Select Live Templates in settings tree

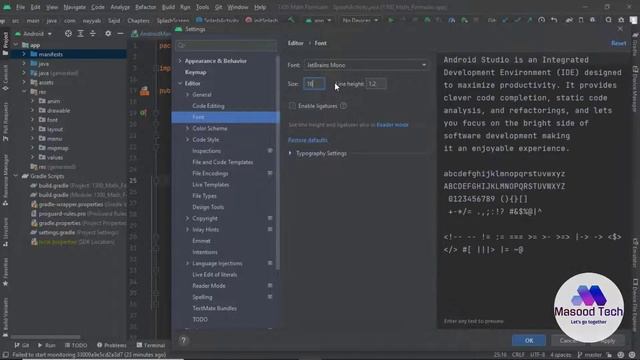pyautogui.click(x=211, y=185)
